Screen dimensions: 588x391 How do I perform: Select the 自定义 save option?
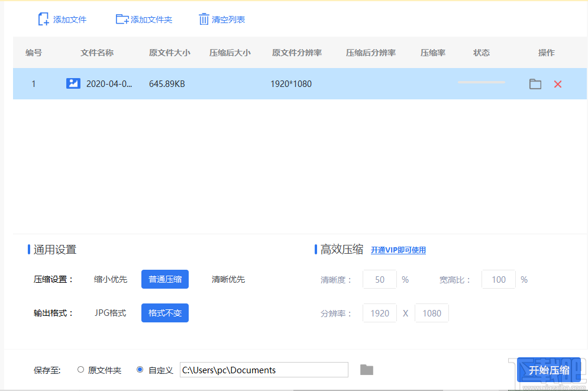pos(139,369)
